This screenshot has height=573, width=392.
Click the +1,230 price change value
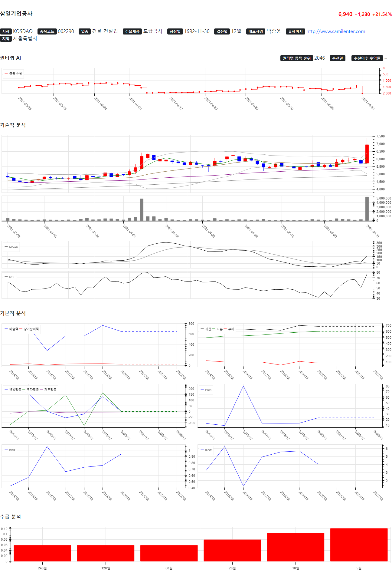tap(362, 14)
